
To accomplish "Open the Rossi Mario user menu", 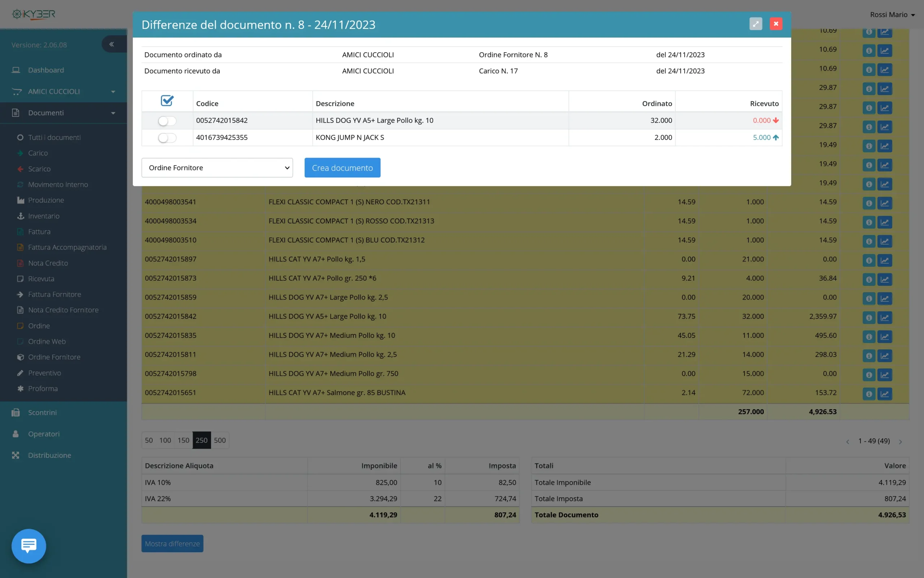I will pos(892,14).
